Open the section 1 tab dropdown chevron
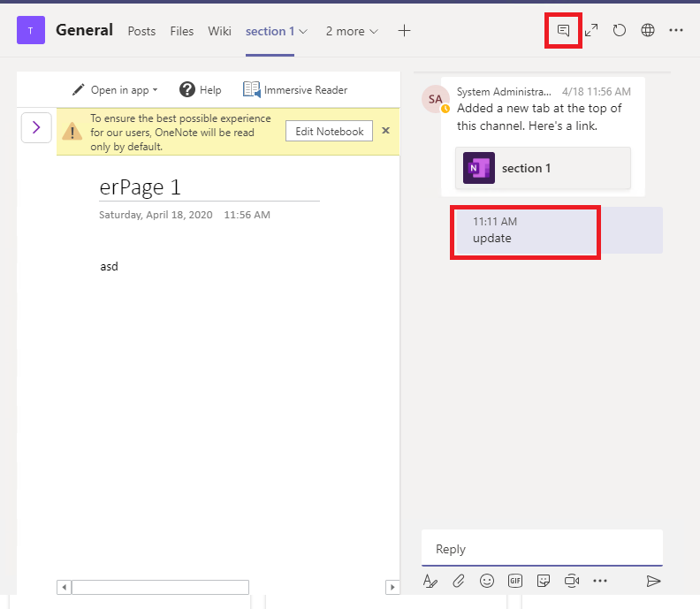 [303, 32]
